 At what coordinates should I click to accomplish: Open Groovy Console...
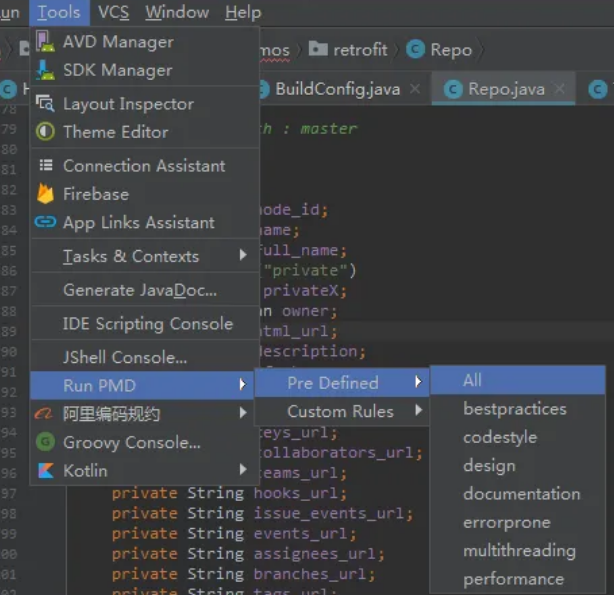[x=144, y=442]
